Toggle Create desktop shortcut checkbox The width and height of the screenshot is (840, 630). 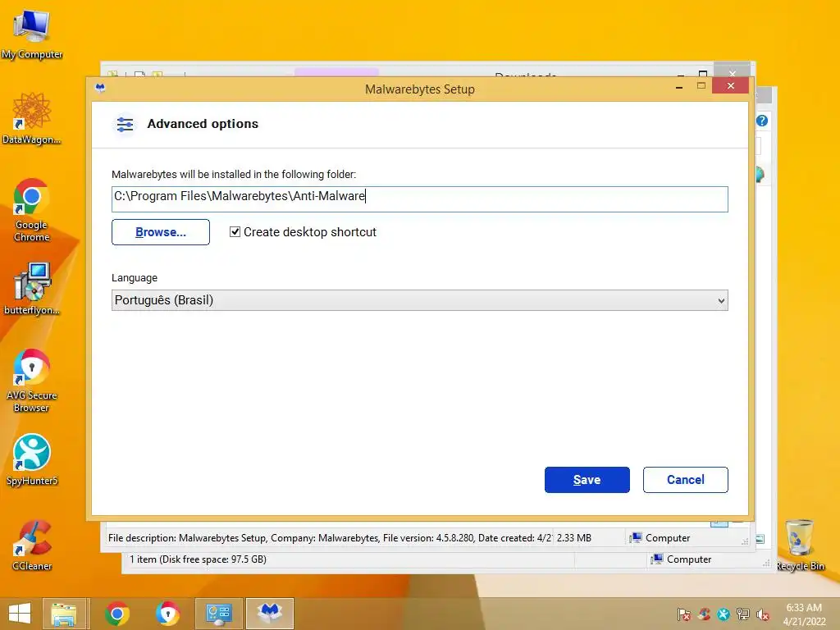click(235, 231)
